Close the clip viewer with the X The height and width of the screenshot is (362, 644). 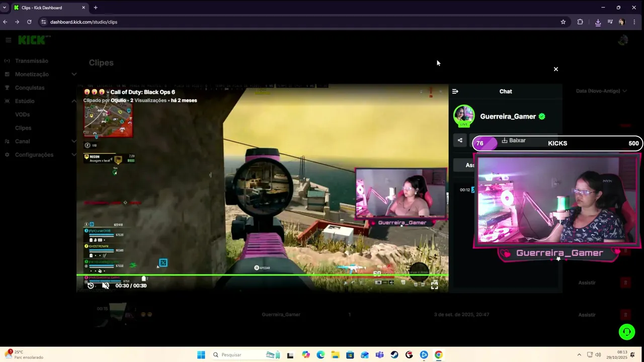pos(556,69)
